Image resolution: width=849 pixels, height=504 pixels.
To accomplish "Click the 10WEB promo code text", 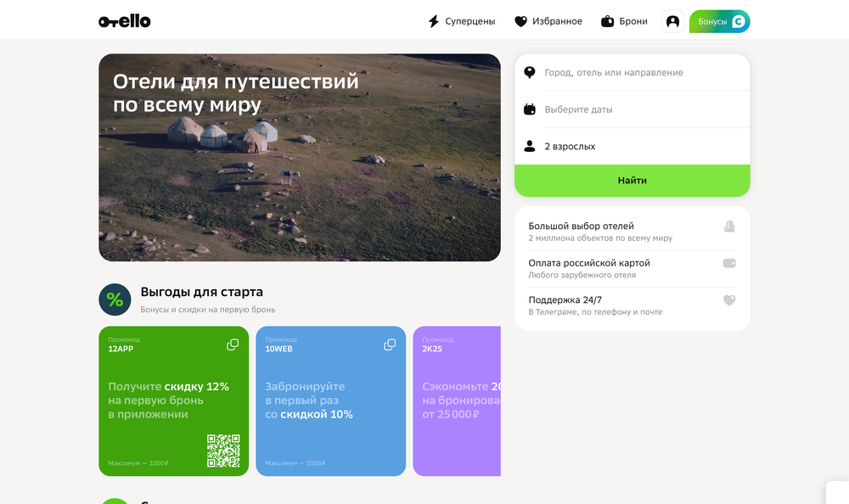I will 278,350.
